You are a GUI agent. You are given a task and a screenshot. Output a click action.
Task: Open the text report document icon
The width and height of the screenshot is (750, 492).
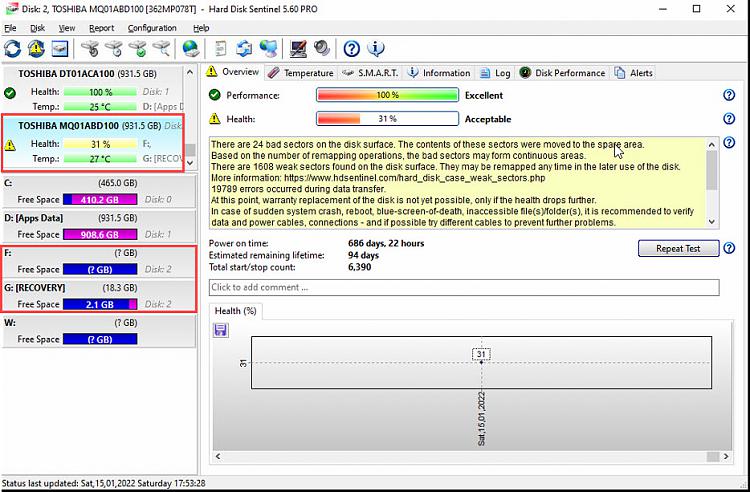pos(221,48)
